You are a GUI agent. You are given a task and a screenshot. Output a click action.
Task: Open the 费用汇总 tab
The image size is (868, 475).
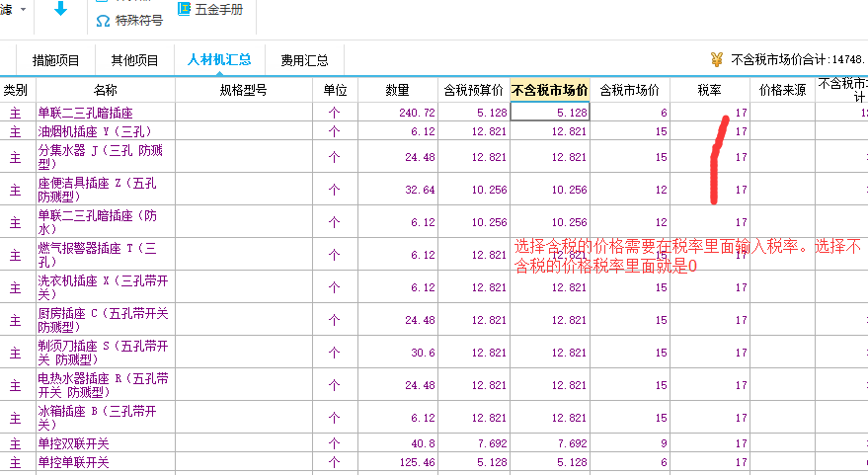pos(304,60)
